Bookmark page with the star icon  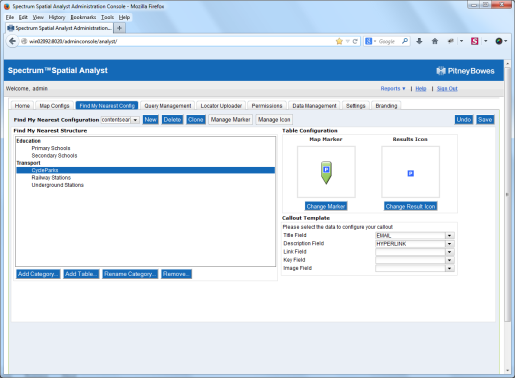pos(339,41)
